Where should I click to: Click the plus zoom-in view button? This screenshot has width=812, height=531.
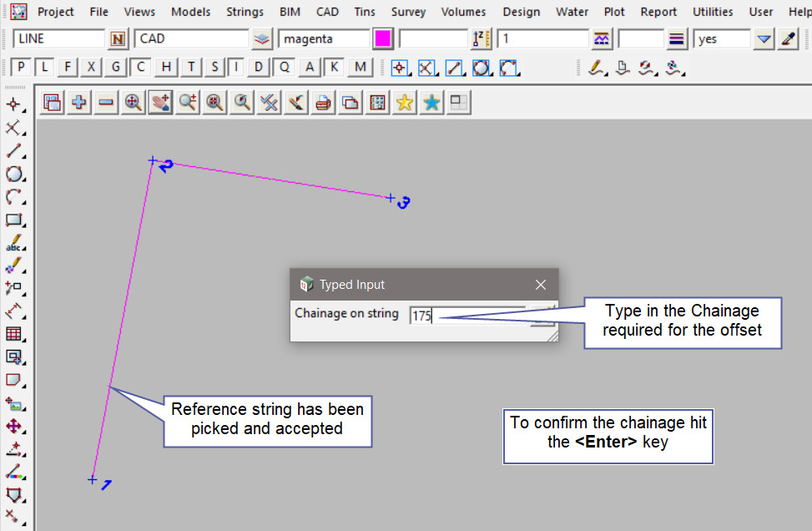(x=79, y=103)
